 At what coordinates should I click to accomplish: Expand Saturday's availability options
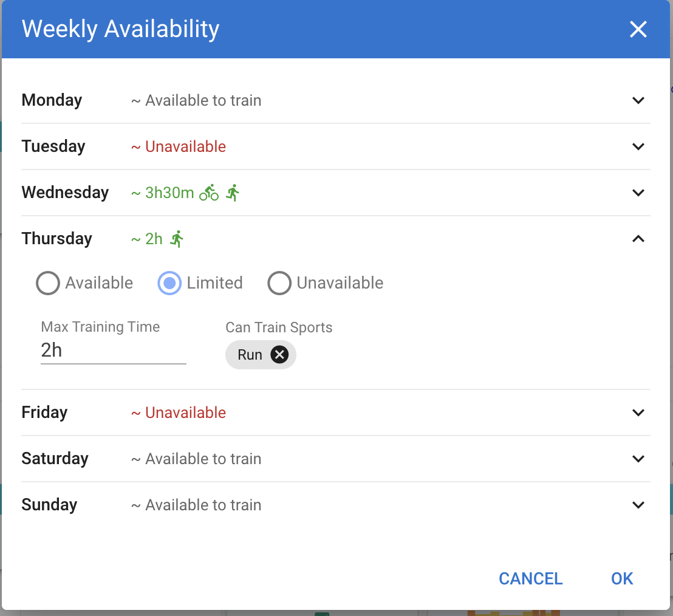(x=638, y=459)
